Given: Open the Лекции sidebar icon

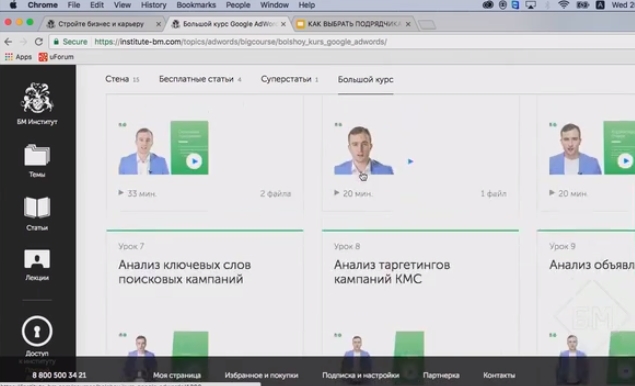Looking at the screenshot, I should [x=37, y=259].
